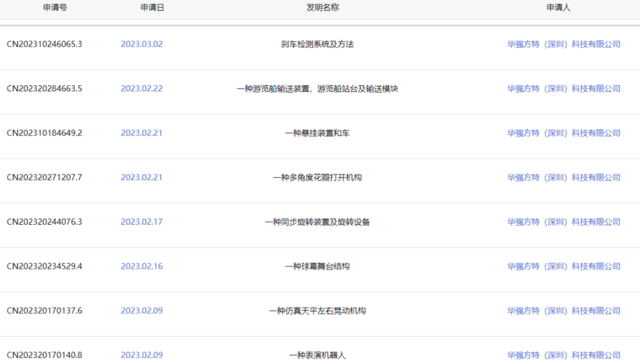
Task: Open applicant link in 一种表演机器人 row
Action: [x=564, y=355]
